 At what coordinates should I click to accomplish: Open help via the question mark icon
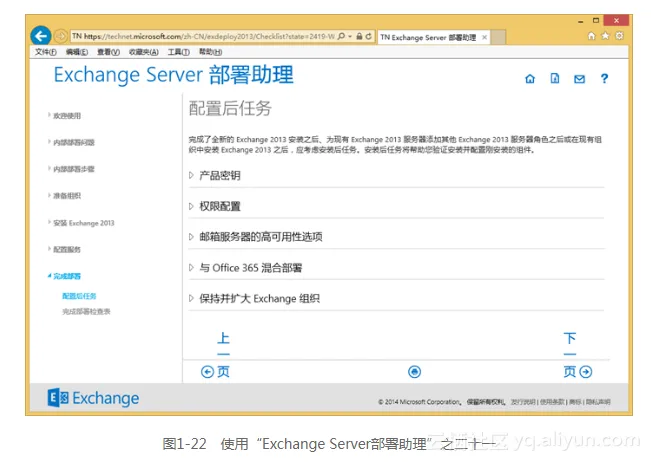click(x=604, y=80)
